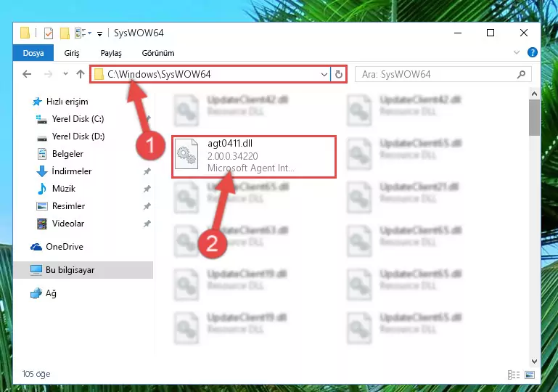Click the pin icon next to Müzik

point(147,189)
